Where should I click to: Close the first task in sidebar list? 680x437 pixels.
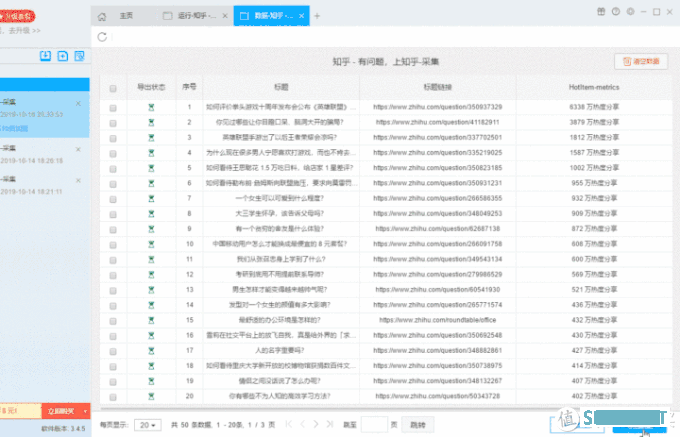[x=78, y=103]
